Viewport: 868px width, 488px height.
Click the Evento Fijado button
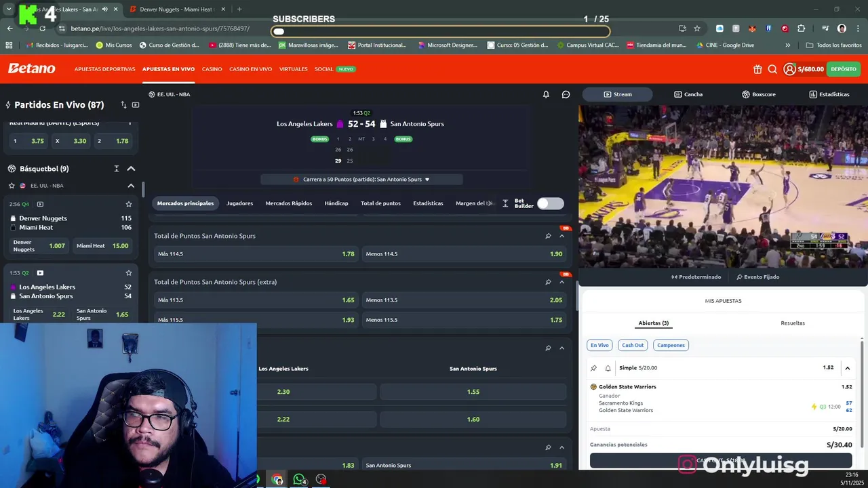click(758, 277)
